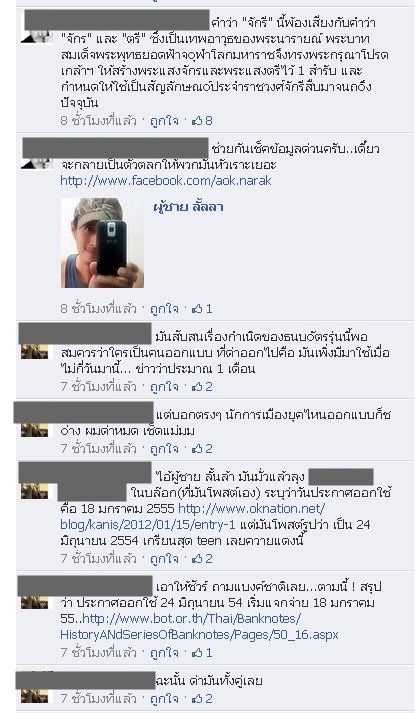Click thumbs-up count on the last comment
Viewport: 418px width, 713px height.
coord(202,698)
